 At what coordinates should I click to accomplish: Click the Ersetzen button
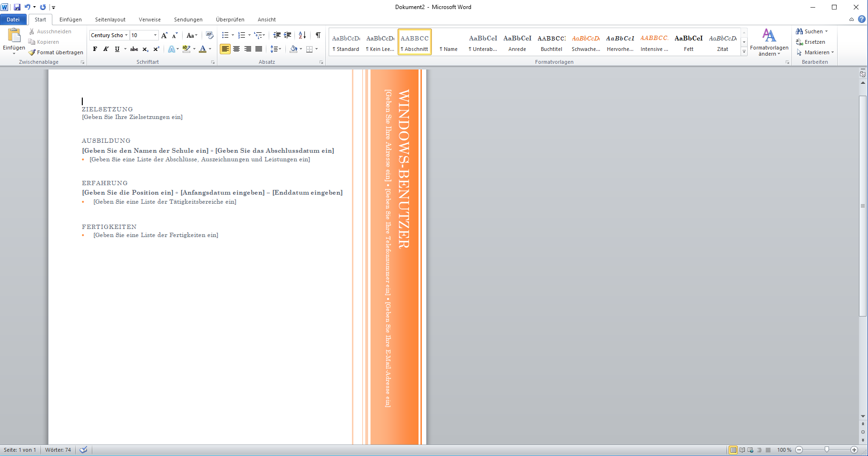810,42
